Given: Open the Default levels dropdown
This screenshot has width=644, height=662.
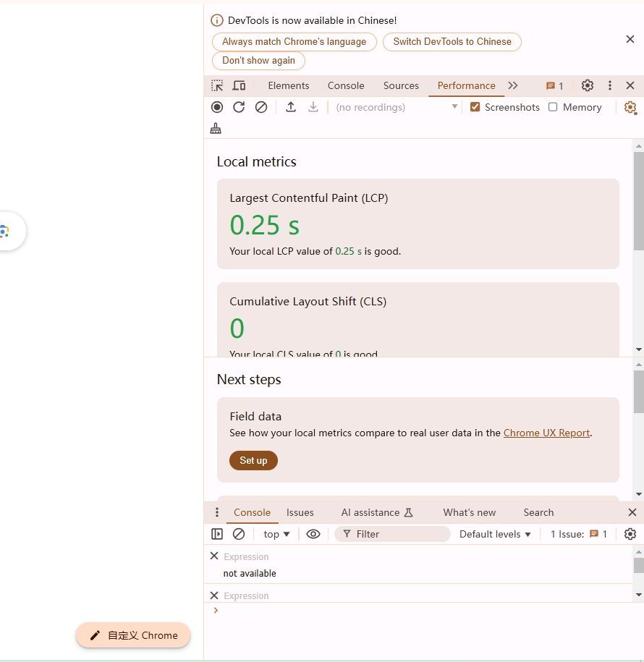Looking at the screenshot, I should point(495,534).
